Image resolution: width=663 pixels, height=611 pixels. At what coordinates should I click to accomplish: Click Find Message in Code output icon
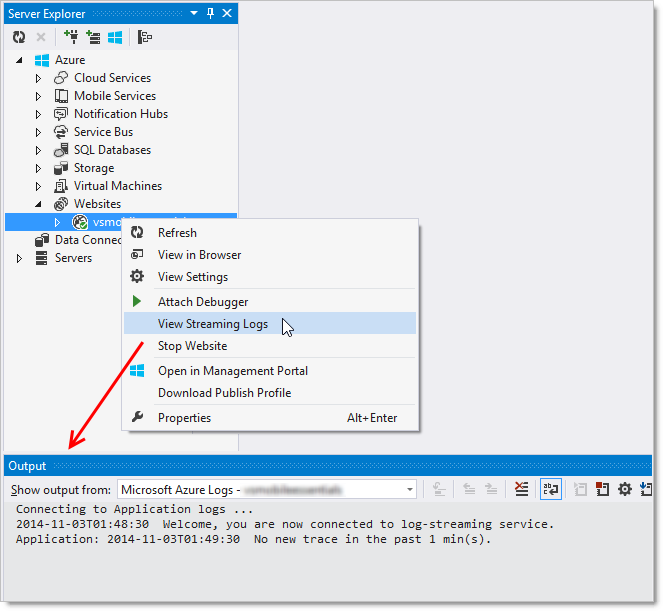[439, 490]
